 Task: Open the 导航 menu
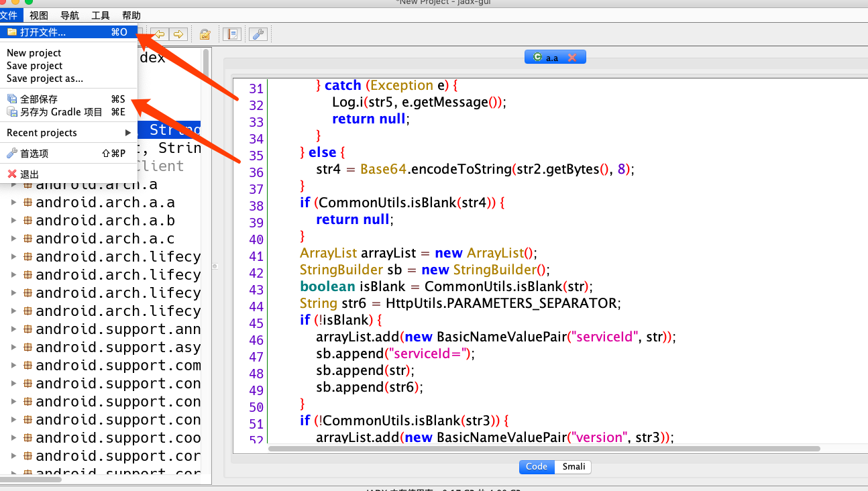pyautogui.click(x=70, y=15)
